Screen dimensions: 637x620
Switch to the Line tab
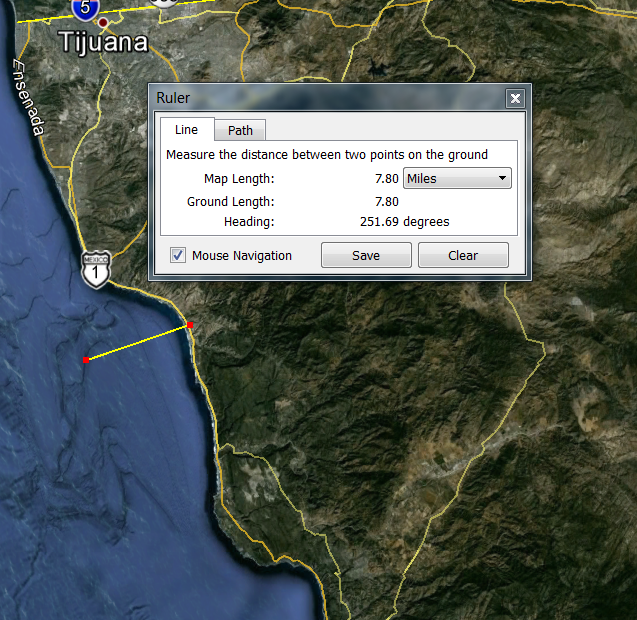click(186, 129)
